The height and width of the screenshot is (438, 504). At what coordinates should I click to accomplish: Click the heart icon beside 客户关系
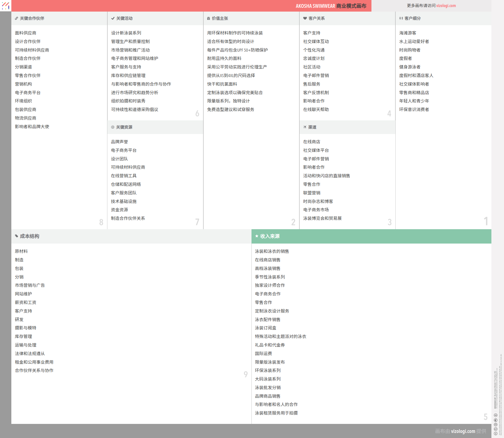(x=305, y=18)
